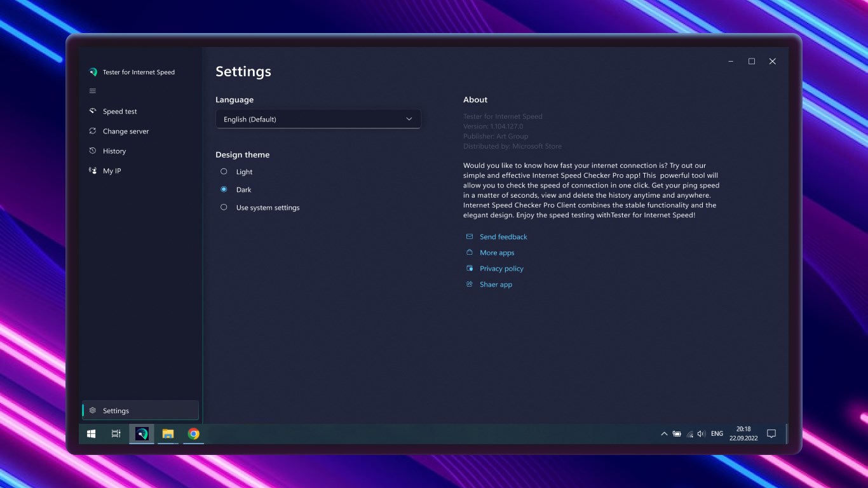Click the battery icon in system tray
Image resolution: width=868 pixels, height=488 pixels.
click(677, 434)
